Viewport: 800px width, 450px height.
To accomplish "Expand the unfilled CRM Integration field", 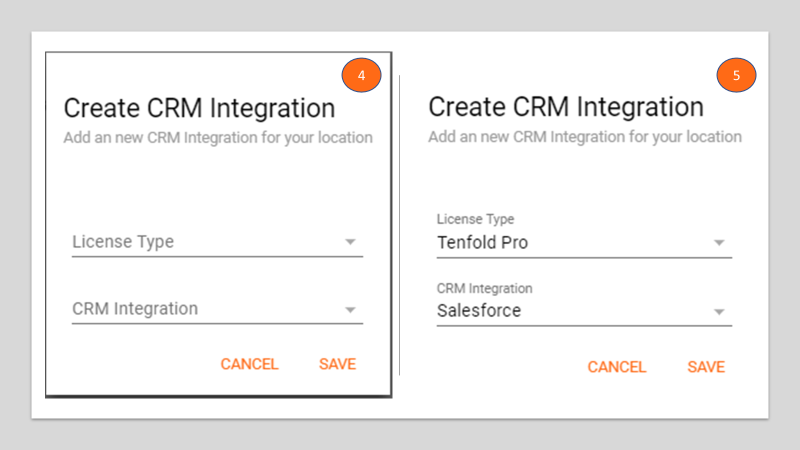I will coord(217,309).
